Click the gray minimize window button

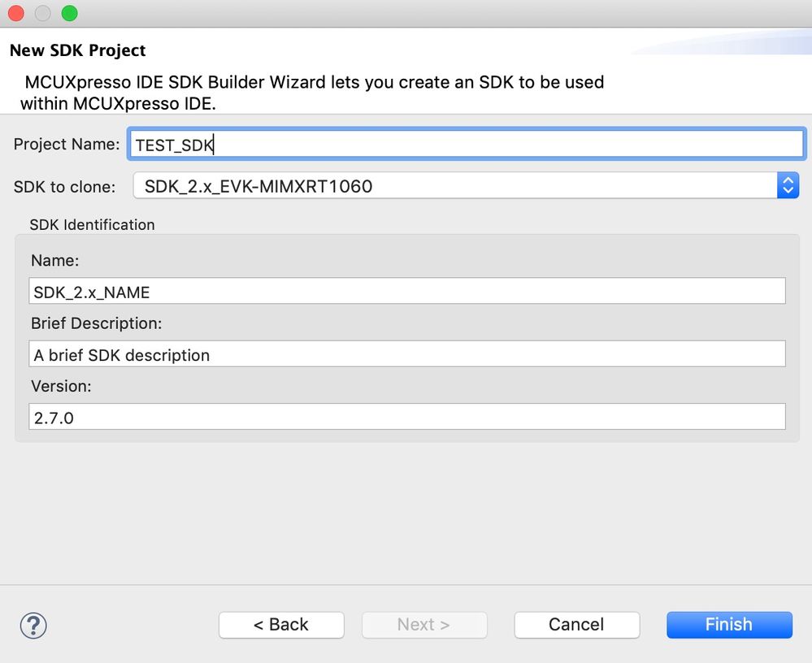[43, 13]
